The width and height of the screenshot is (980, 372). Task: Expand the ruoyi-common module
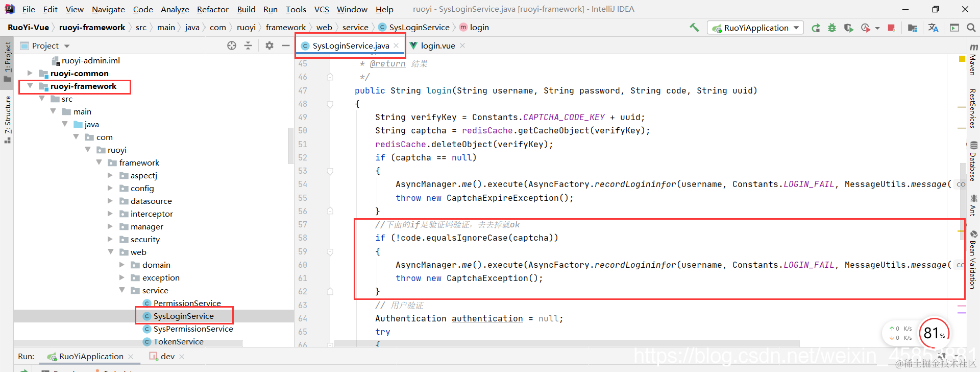30,73
